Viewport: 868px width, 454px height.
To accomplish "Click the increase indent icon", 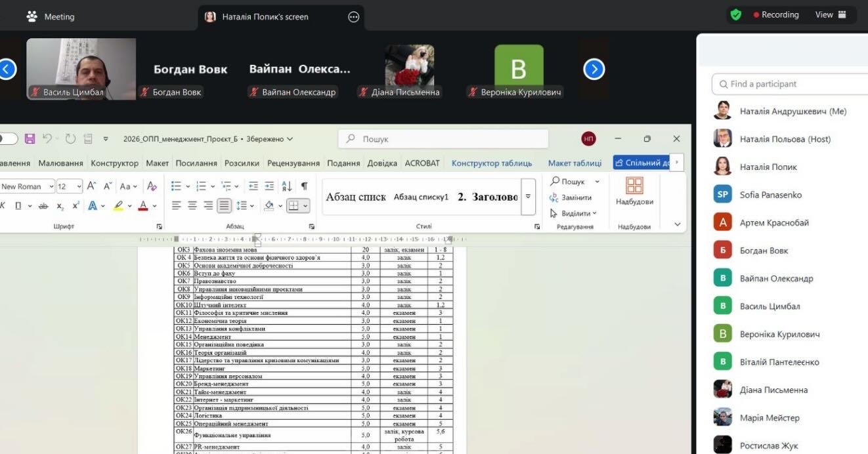I will point(269,186).
